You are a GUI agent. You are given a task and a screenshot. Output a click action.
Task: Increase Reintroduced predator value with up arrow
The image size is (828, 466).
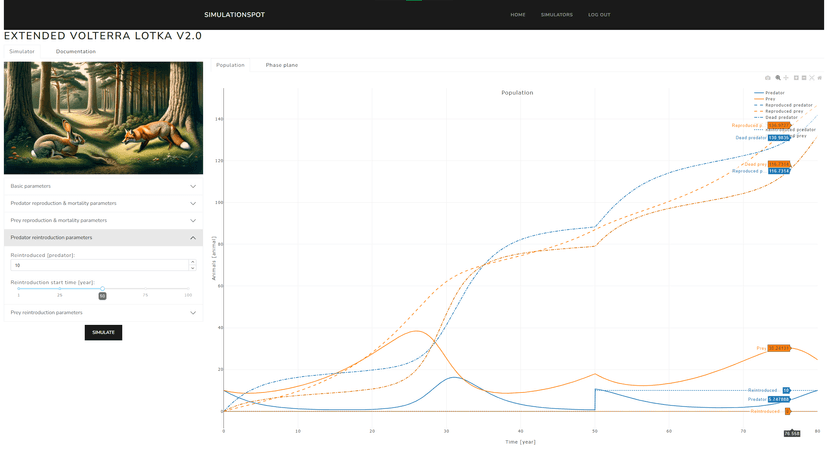pos(192,263)
